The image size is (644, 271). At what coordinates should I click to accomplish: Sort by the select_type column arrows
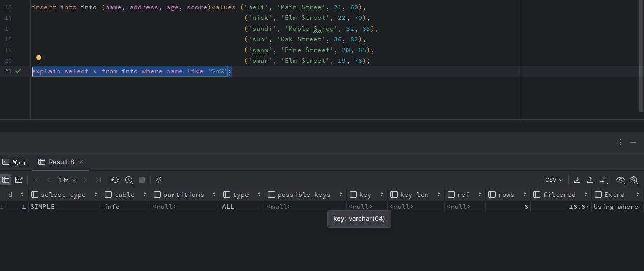point(96,195)
